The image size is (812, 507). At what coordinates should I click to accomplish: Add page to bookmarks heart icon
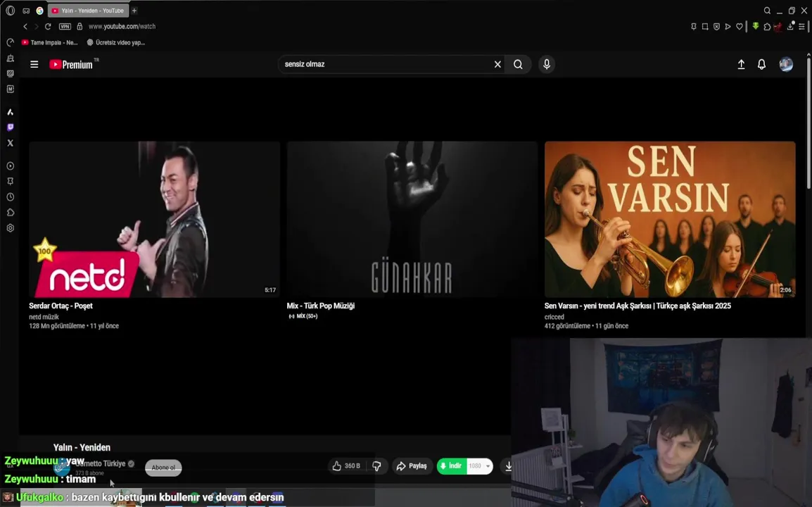pos(740,27)
